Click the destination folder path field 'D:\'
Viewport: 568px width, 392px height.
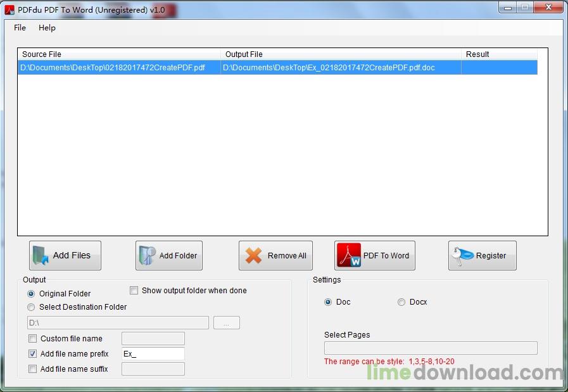click(x=118, y=322)
